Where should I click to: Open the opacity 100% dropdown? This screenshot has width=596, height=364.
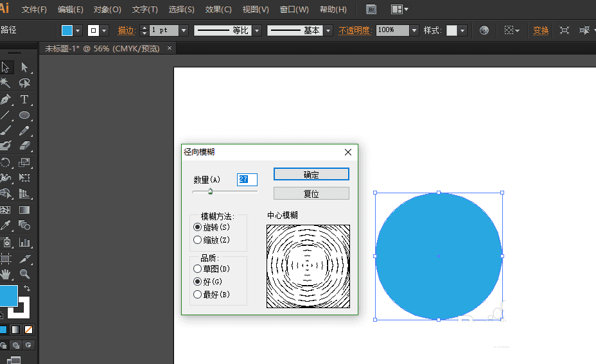[x=414, y=30]
